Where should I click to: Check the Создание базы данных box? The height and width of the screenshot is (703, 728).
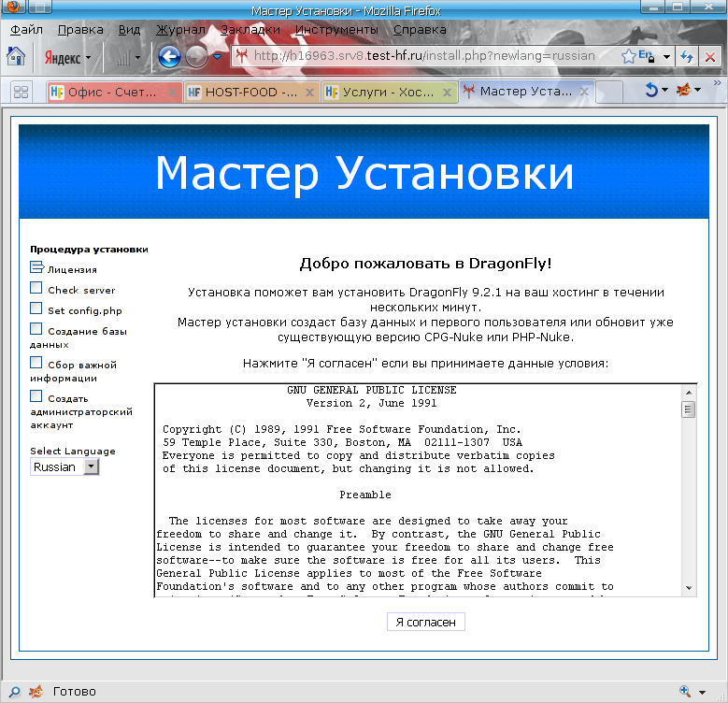tap(36, 329)
